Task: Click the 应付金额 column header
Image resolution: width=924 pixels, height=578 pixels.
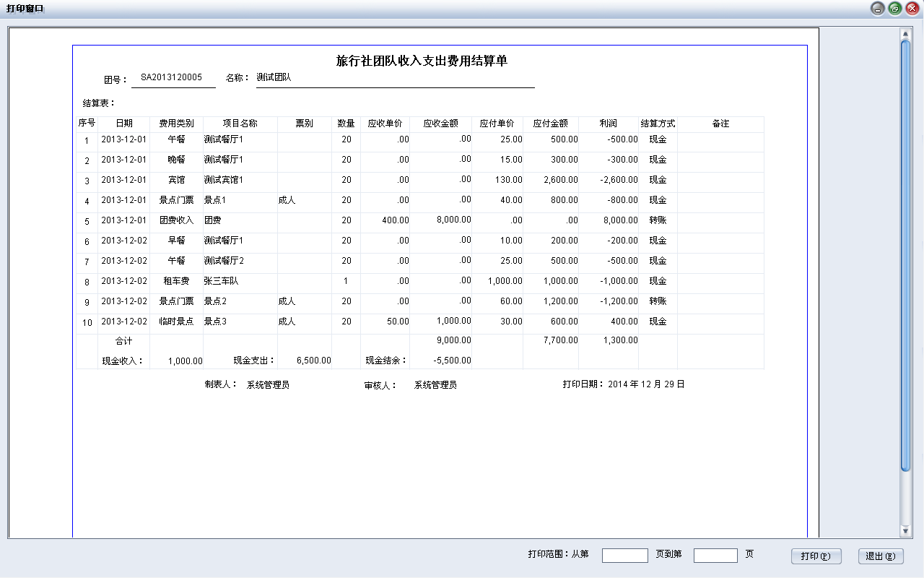Action: pyautogui.click(x=551, y=124)
